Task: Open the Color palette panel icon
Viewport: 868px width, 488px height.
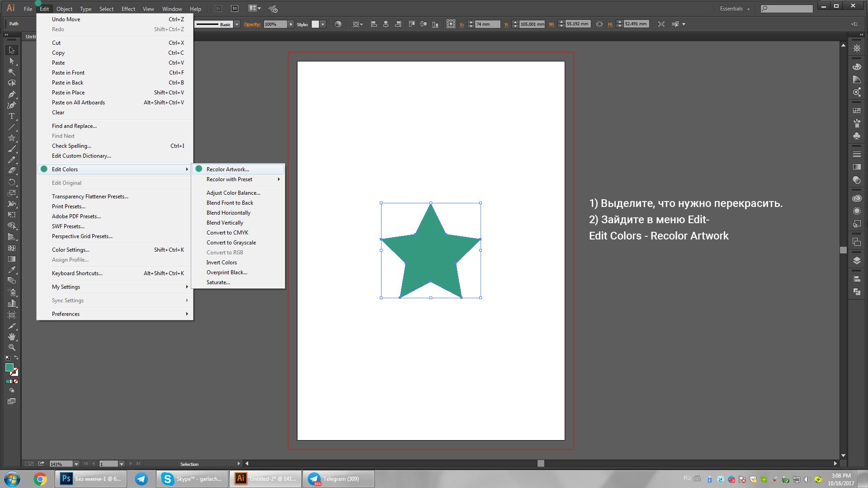Action: click(856, 67)
